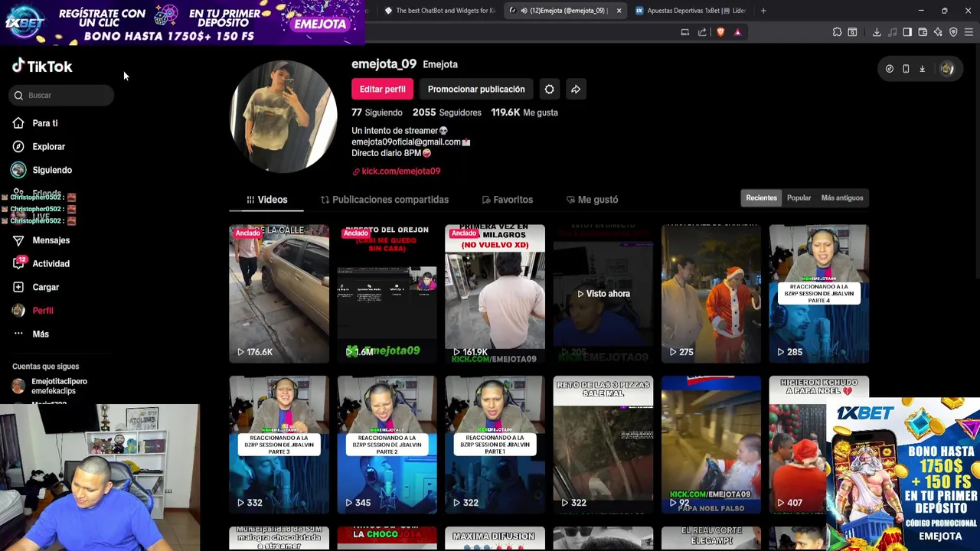Sort videos by Más antiguos

coord(841,197)
